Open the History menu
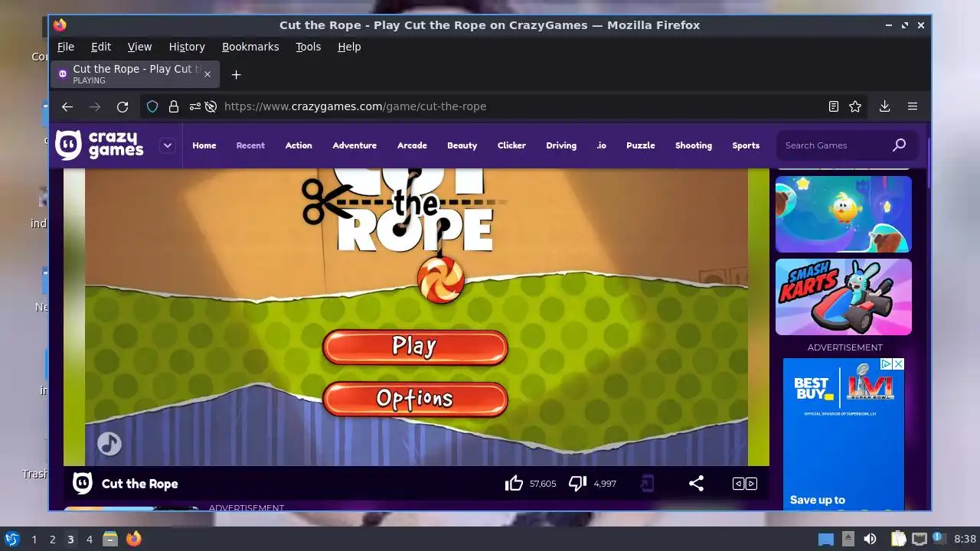980x551 pixels. pos(187,47)
